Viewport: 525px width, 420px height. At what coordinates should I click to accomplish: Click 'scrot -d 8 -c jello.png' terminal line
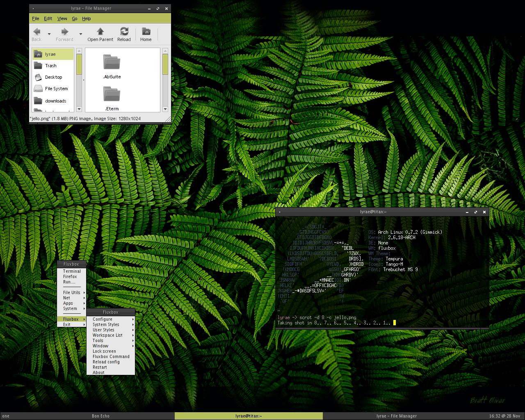pos(328,317)
